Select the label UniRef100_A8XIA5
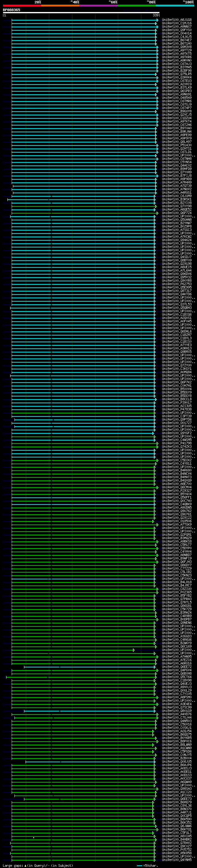The image size is (197, 868). pyautogui.click(x=177, y=836)
